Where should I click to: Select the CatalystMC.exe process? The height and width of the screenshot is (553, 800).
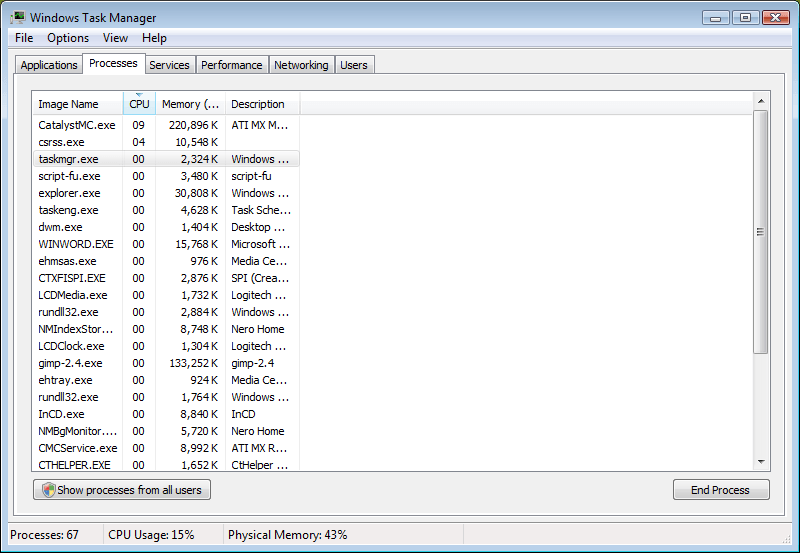click(166, 125)
